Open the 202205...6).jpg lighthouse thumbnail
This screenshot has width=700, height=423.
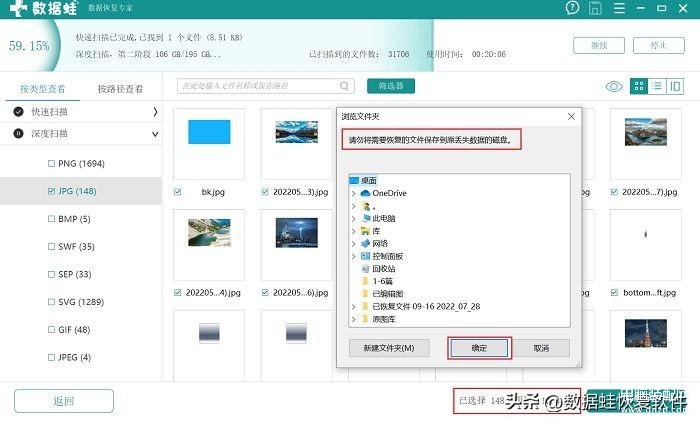[x=296, y=232]
